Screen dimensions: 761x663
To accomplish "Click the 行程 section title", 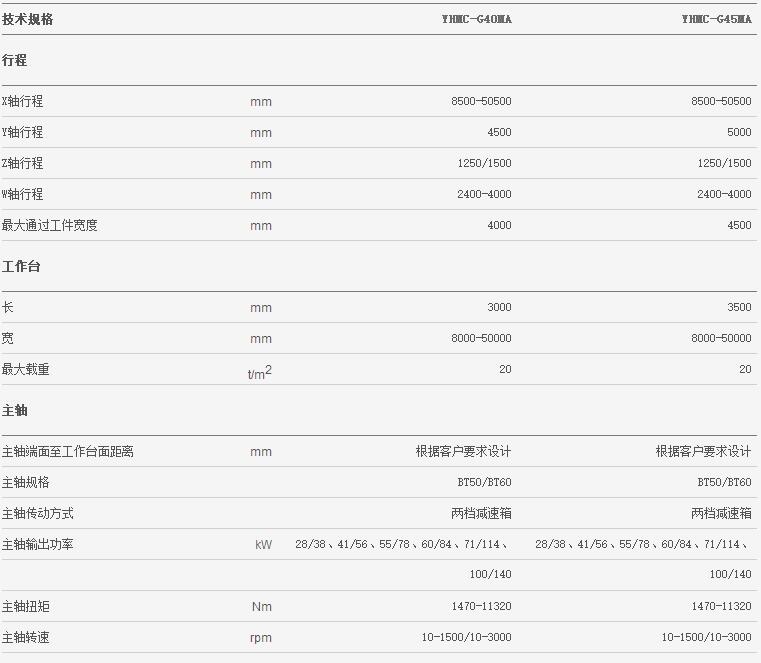I will [x=15, y=60].
